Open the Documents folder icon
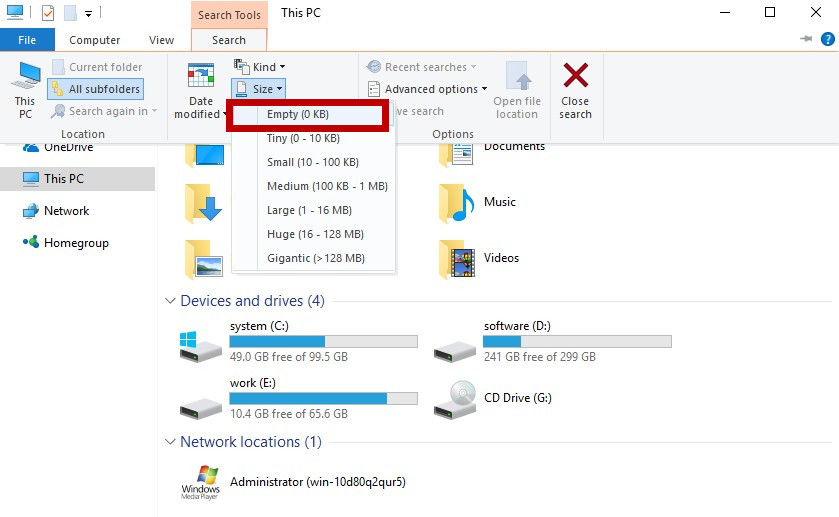The image size is (839, 517). click(x=456, y=155)
